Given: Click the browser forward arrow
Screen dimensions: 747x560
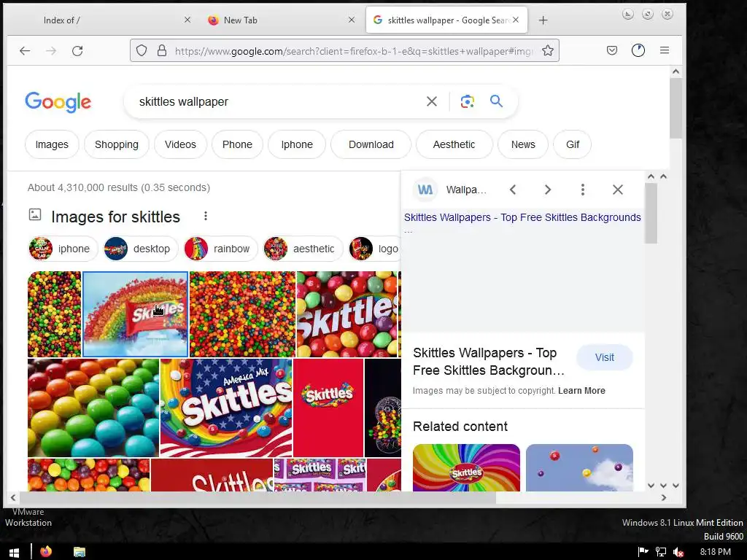Looking at the screenshot, I should pyautogui.click(x=51, y=50).
